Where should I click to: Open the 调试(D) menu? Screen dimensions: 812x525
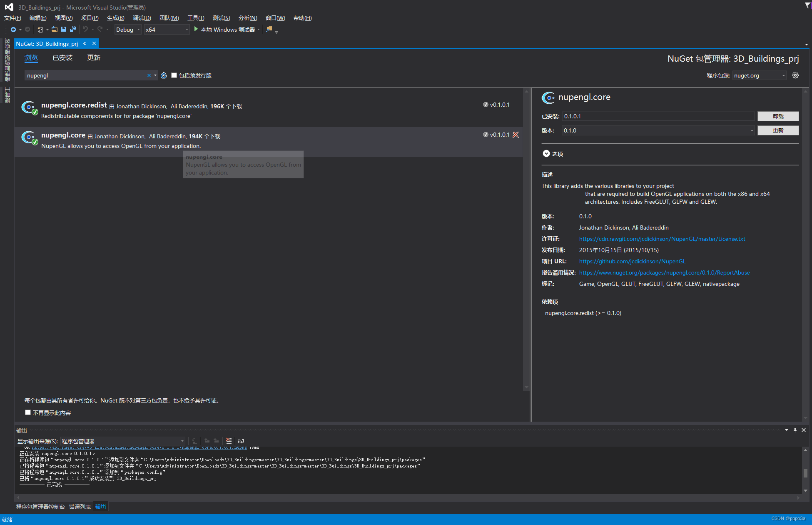pyautogui.click(x=142, y=18)
